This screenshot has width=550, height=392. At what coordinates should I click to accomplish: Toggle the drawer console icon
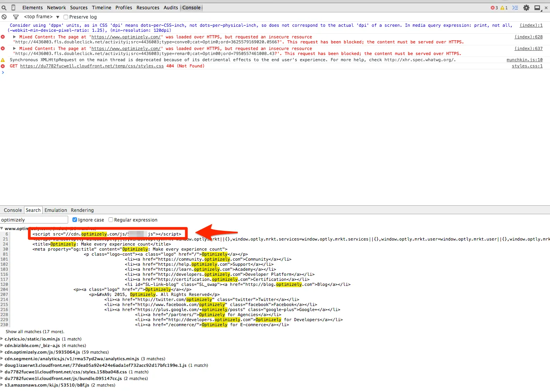(515, 8)
